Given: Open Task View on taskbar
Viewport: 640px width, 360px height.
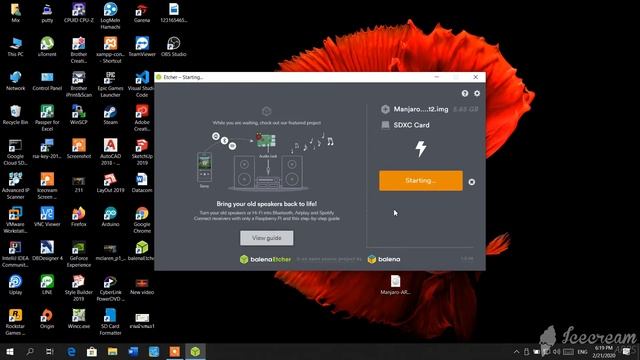Looking at the screenshot, I should (50, 351).
